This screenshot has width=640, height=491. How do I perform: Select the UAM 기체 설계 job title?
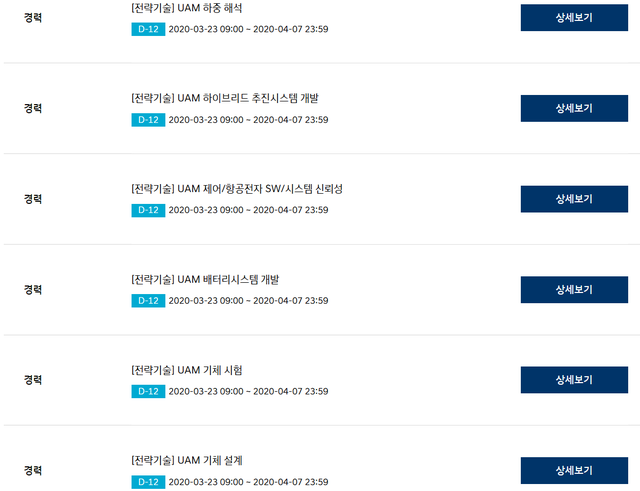coord(187,460)
